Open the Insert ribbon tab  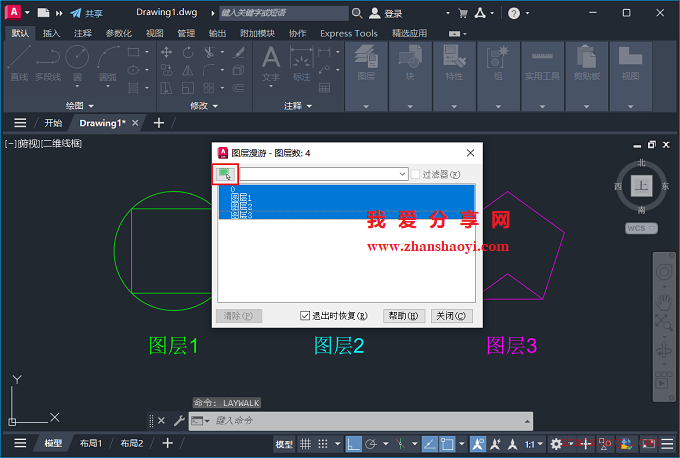[51, 33]
